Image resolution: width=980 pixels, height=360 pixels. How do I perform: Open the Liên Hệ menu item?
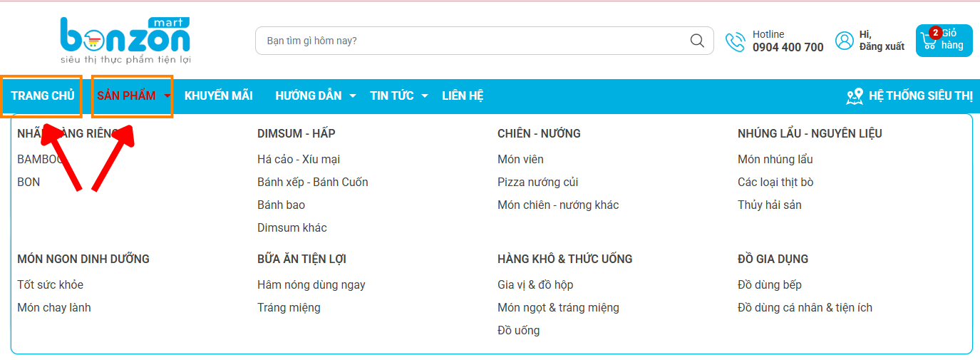463,96
